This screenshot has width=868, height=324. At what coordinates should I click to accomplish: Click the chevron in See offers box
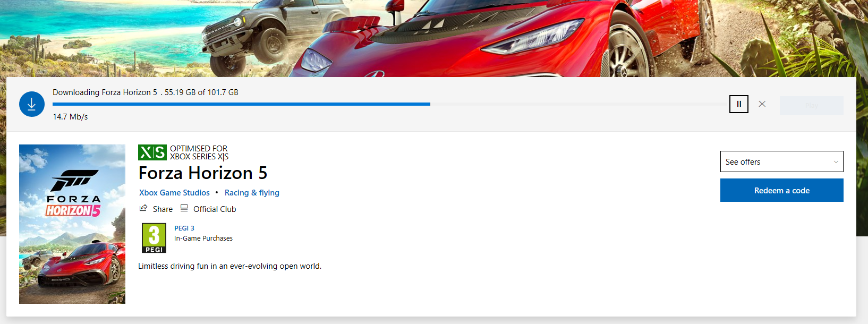pyautogui.click(x=836, y=162)
